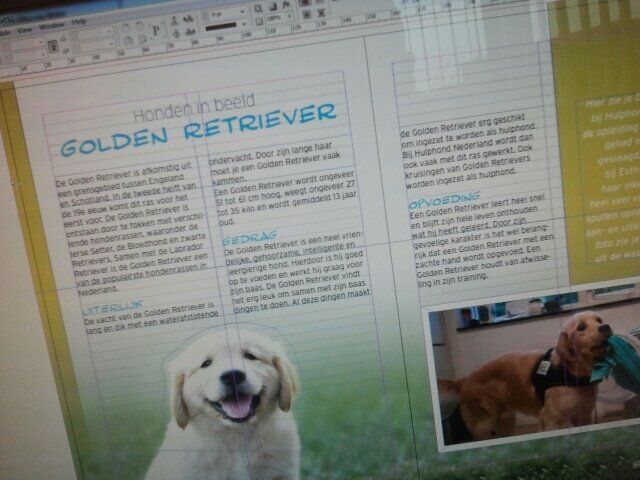The height and width of the screenshot is (480, 640).
Task: Click the P flip-state indicator
Action: tap(156, 31)
